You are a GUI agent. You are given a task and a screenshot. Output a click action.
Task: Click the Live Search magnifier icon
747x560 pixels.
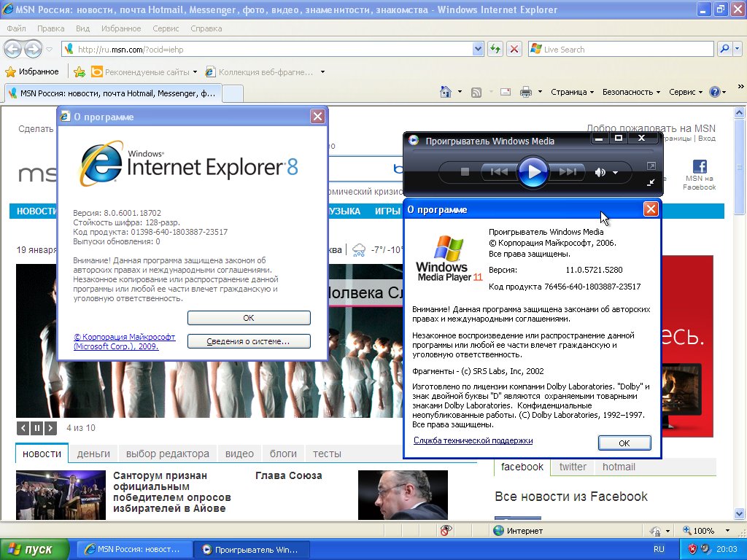[724, 49]
